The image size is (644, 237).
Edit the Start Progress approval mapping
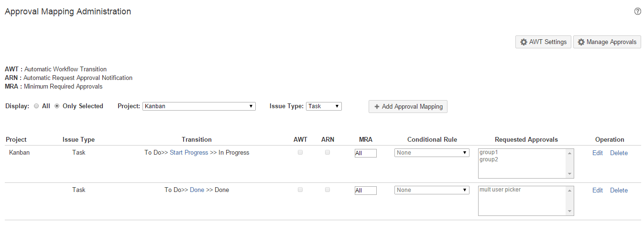598,153
